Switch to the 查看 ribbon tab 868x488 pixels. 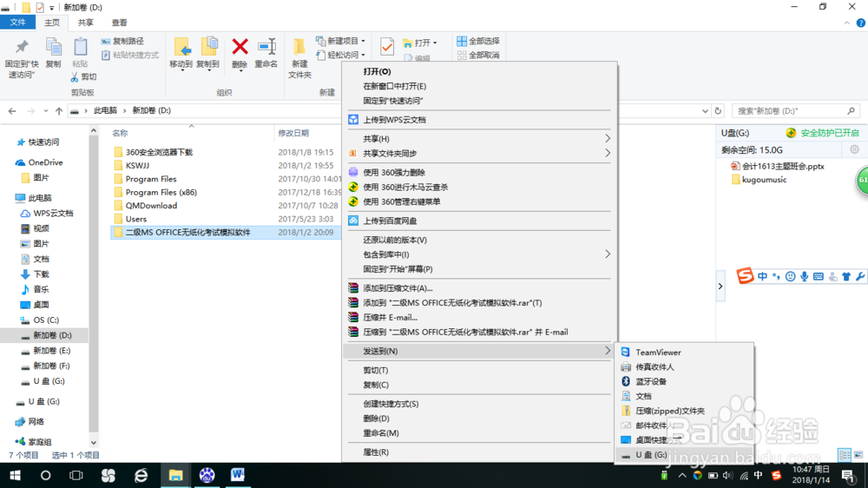pos(119,23)
